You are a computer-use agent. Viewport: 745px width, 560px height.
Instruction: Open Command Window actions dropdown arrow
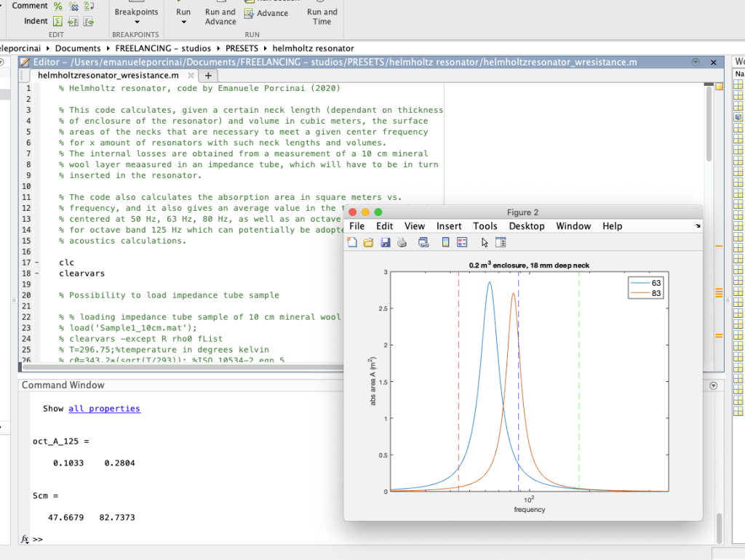(x=713, y=385)
